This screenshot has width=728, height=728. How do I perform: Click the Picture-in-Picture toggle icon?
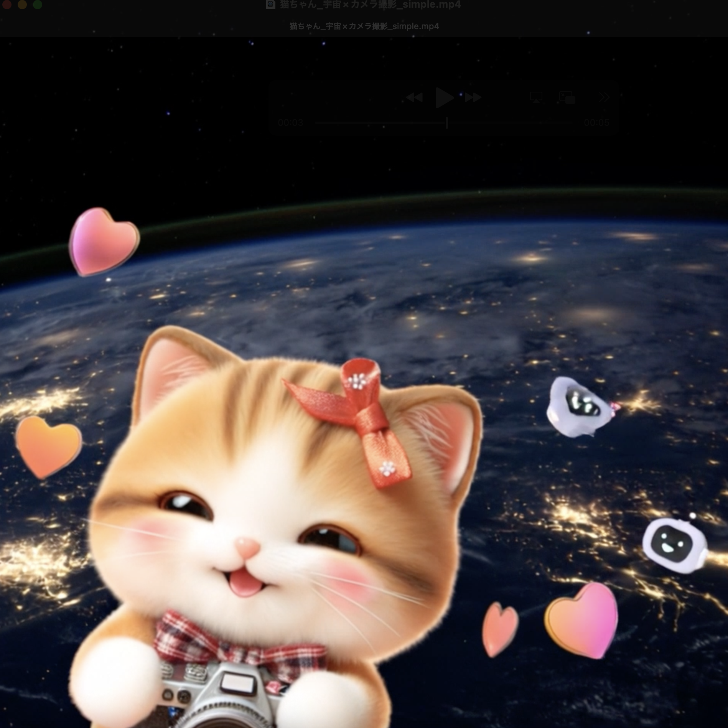[x=567, y=98]
